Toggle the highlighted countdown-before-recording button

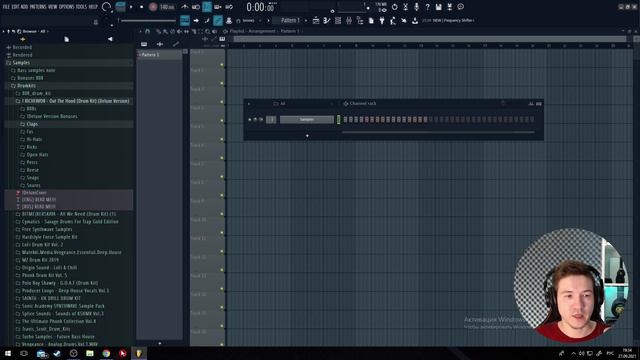[207, 7]
